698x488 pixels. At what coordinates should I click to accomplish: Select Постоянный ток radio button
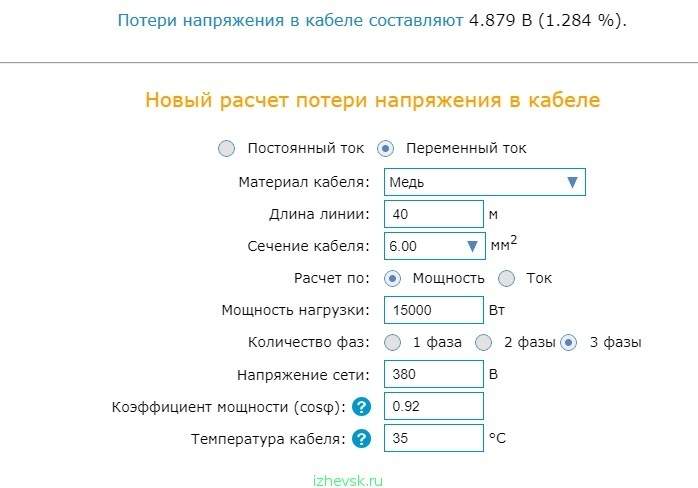226,148
